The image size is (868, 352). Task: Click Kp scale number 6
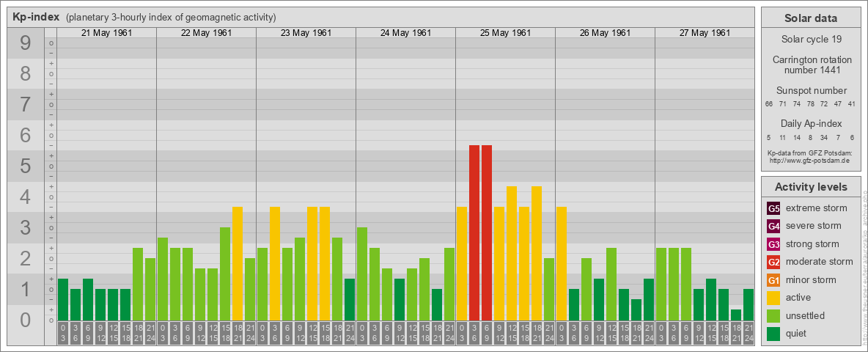coord(26,135)
